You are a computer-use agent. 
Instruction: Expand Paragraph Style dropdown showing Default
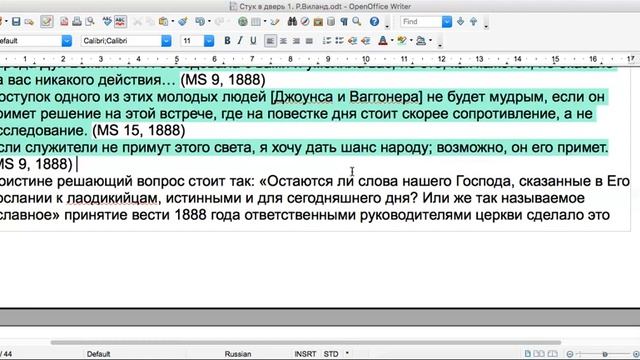click(67, 41)
